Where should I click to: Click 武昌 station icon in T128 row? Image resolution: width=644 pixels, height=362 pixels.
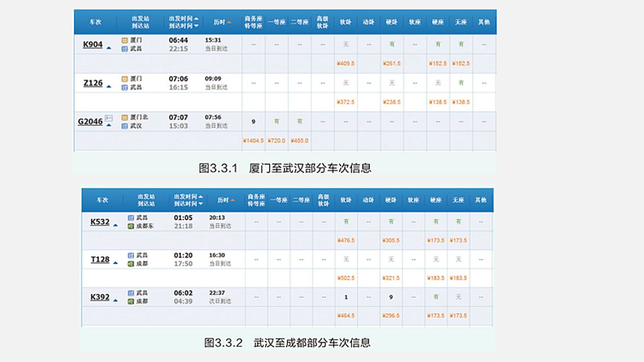(x=131, y=256)
